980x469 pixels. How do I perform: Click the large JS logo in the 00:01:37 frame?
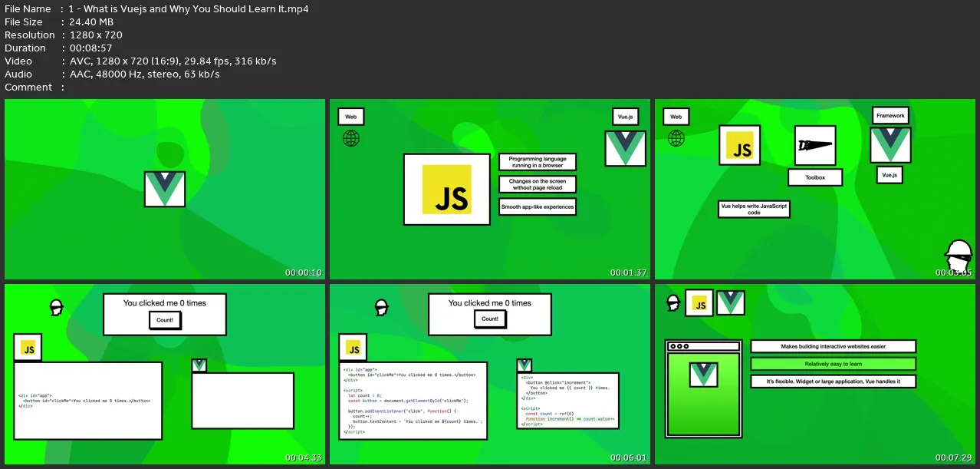[446, 189]
